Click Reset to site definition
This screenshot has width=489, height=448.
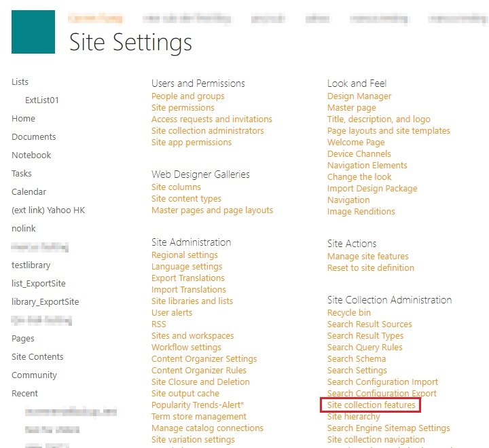point(370,268)
